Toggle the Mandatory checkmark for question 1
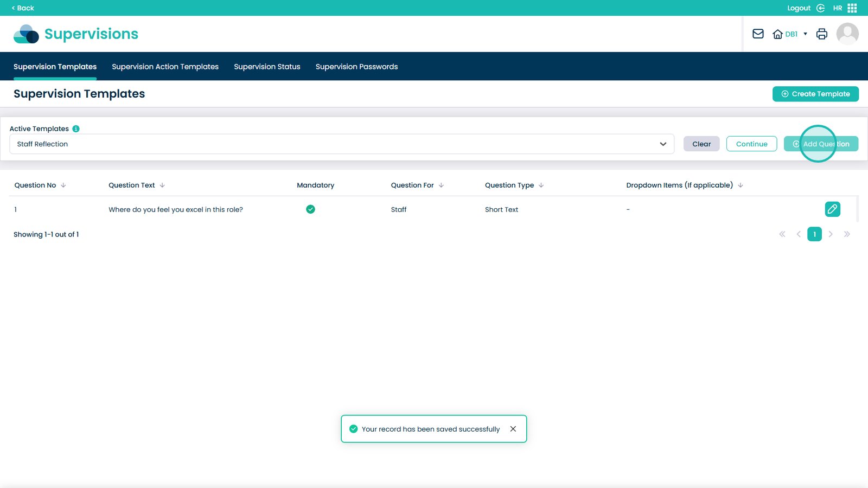This screenshot has height=488, width=868. pyautogui.click(x=310, y=209)
